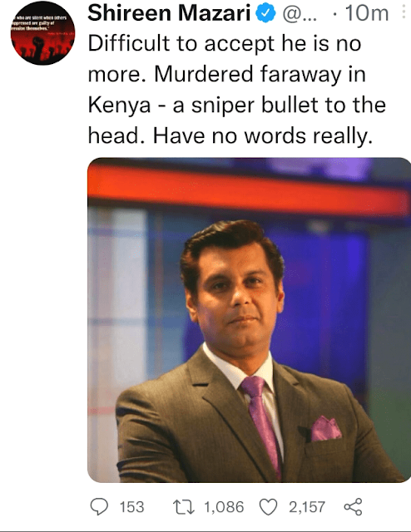Click the reply speech bubble icon

pyautogui.click(x=99, y=507)
